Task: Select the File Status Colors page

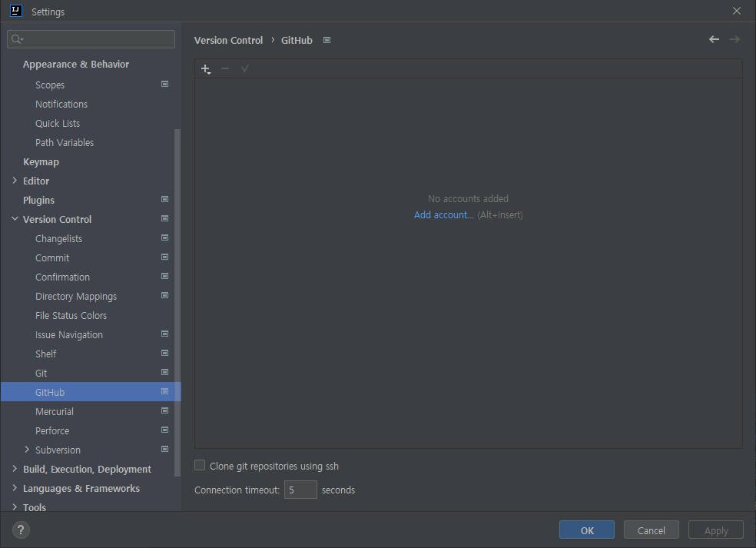Action: point(71,315)
